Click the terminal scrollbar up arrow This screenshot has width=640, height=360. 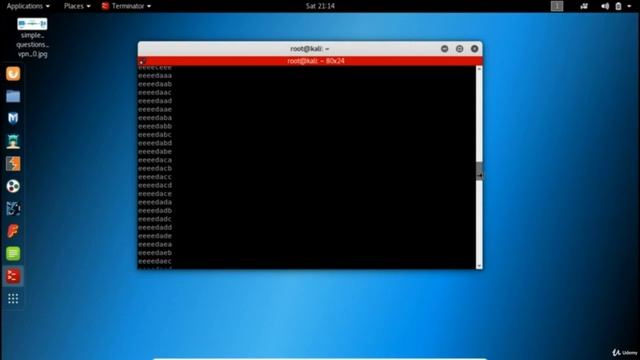(x=479, y=69)
